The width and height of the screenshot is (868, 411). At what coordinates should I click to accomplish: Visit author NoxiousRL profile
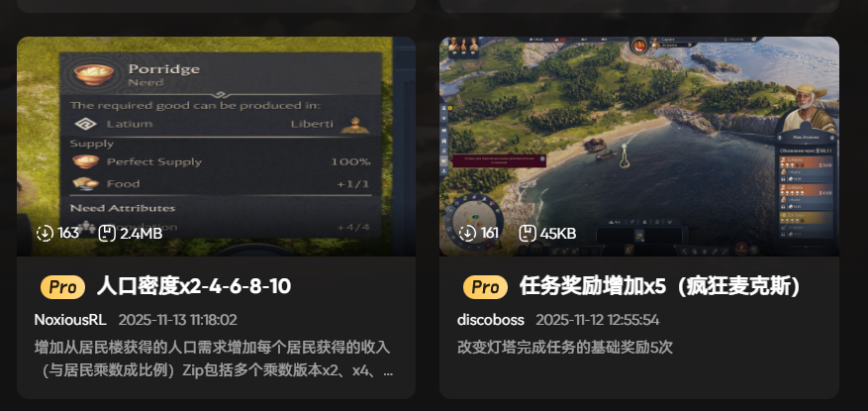(x=70, y=320)
